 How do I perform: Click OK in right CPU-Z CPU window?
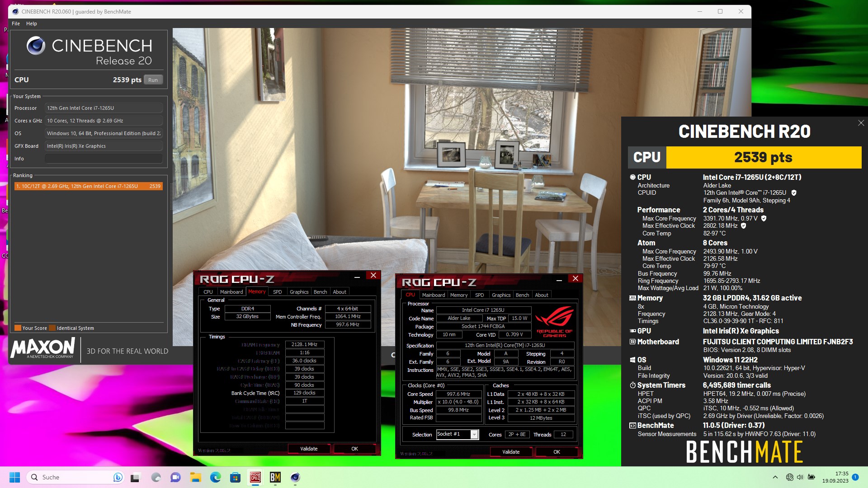pos(557,452)
